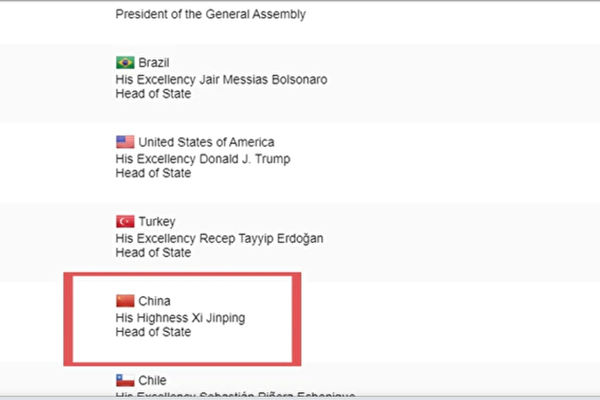Select the United States of America label
The width and height of the screenshot is (600, 400).
point(206,142)
